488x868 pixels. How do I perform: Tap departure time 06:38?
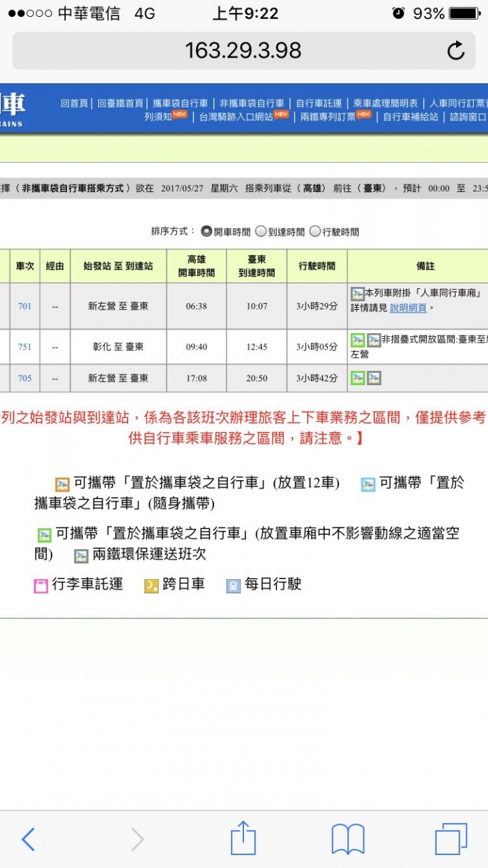(x=197, y=306)
